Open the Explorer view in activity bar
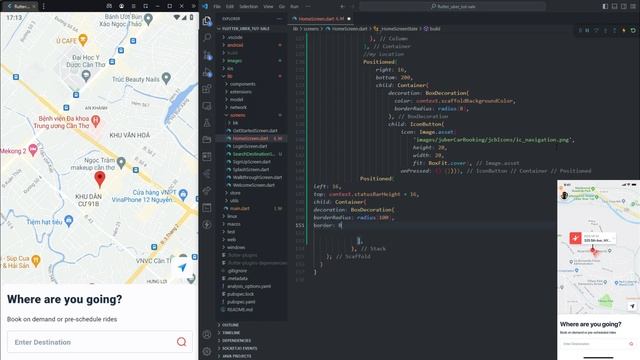640x360 pixels. click(207, 21)
